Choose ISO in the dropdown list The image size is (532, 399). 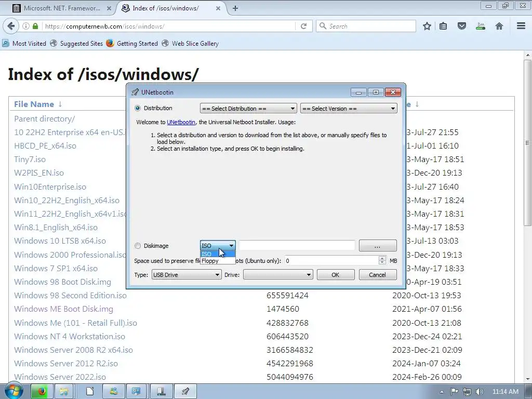click(x=218, y=254)
